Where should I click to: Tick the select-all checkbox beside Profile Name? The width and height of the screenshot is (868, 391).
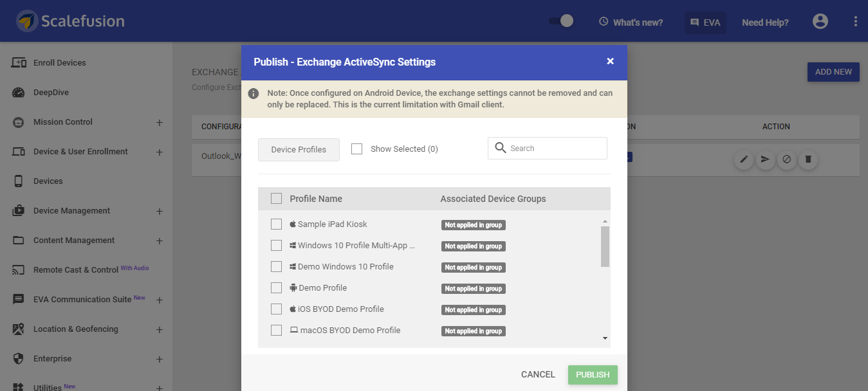(x=276, y=199)
